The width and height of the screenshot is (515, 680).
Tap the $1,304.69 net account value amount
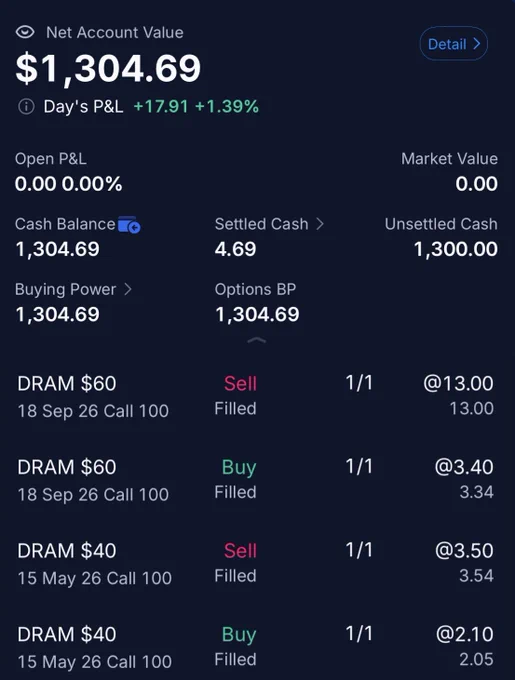(x=108, y=69)
